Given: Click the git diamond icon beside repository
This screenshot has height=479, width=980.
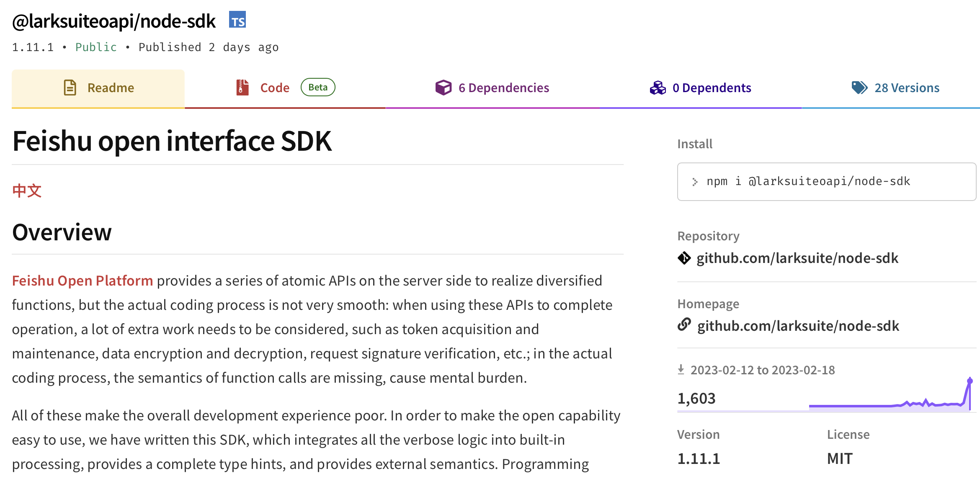Looking at the screenshot, I should click(x=684, y=258).
